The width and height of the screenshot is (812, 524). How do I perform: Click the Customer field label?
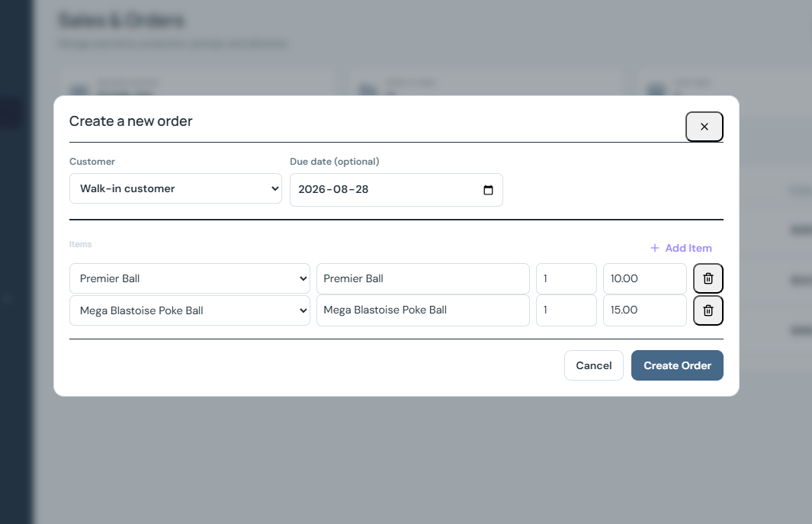pos(92,162)
